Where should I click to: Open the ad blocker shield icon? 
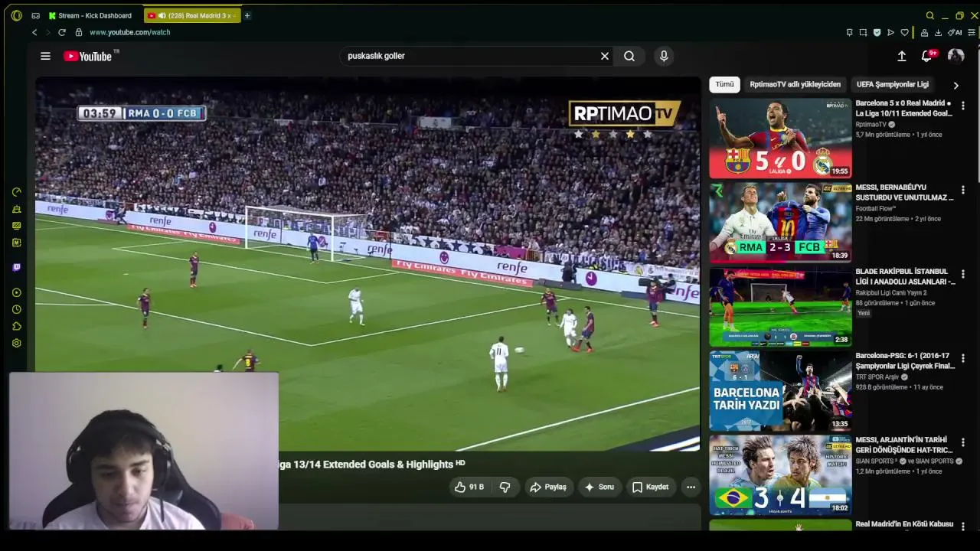(877, 32)
